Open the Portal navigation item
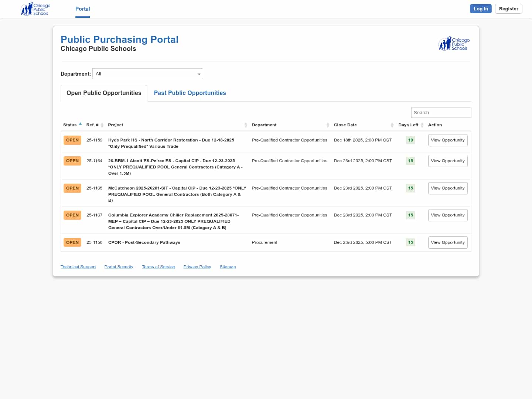 point(82,9)
